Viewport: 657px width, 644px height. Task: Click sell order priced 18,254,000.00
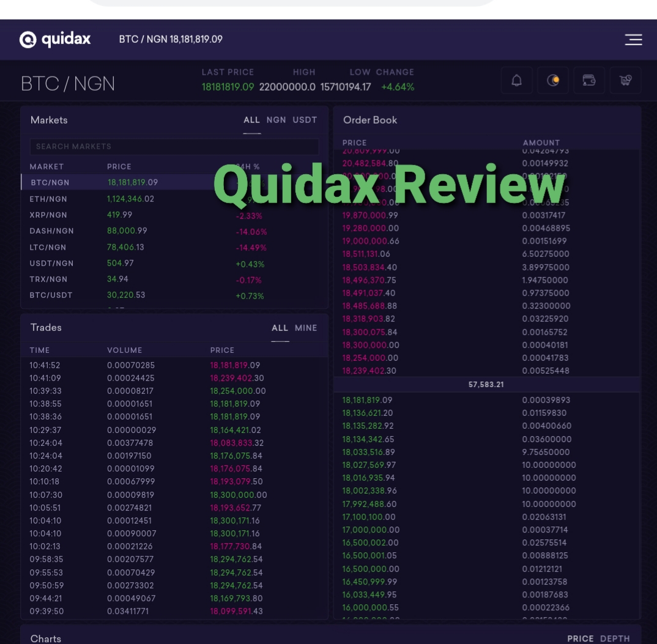pyautogui.click(x=487, y=358)
